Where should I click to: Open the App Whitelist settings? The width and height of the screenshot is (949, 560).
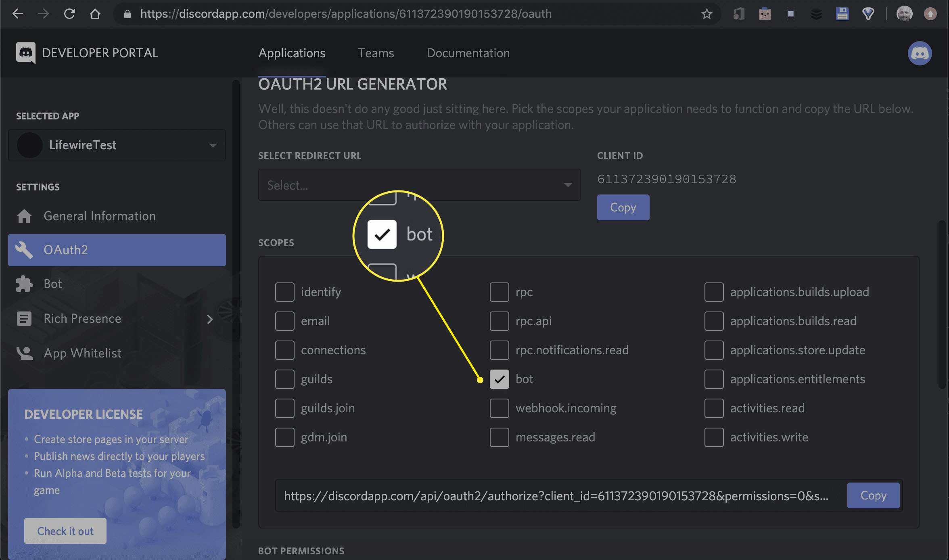tap(117, 353)
